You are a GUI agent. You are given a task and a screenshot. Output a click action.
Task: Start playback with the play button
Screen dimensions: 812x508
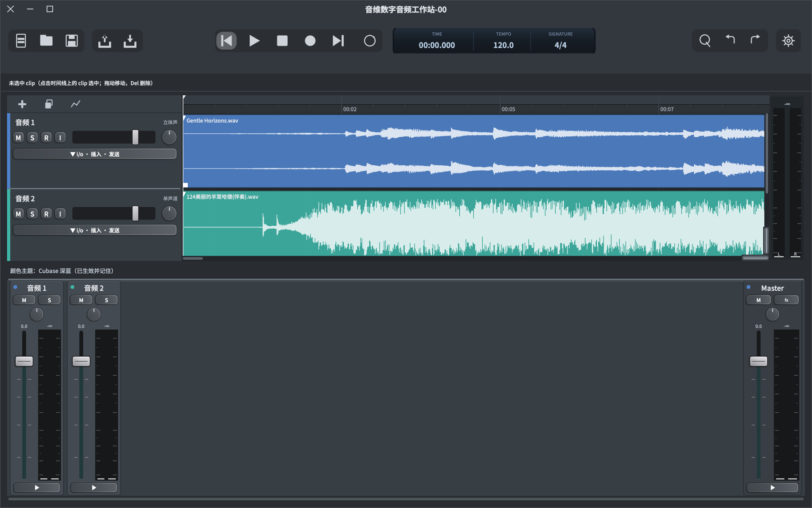[x=254, y=41]
